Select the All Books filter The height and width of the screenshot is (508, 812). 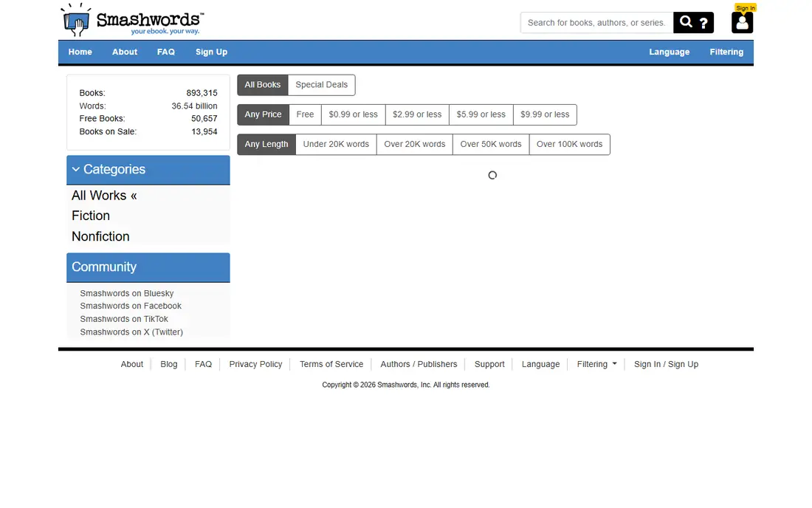[263, 85]
